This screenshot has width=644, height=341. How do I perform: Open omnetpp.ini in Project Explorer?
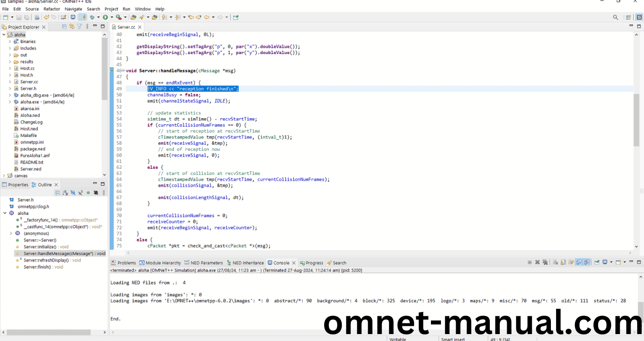click(32, 142)
